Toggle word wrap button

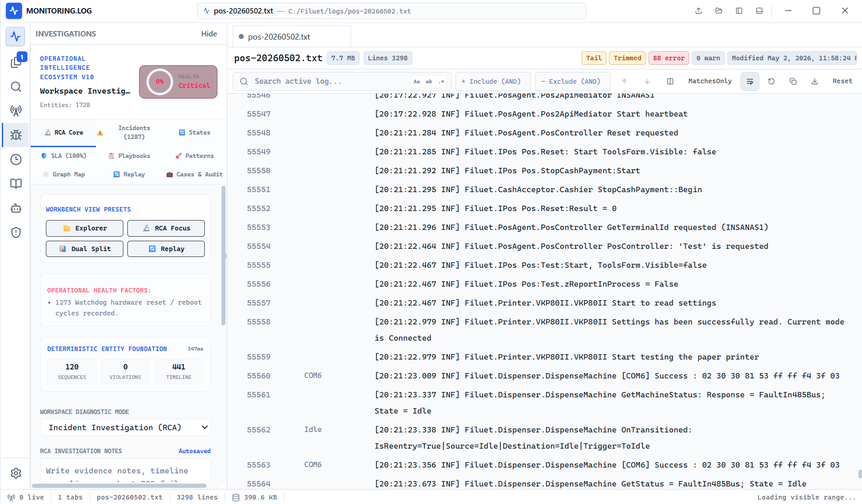pyautogui.click(x=750, y=81)
